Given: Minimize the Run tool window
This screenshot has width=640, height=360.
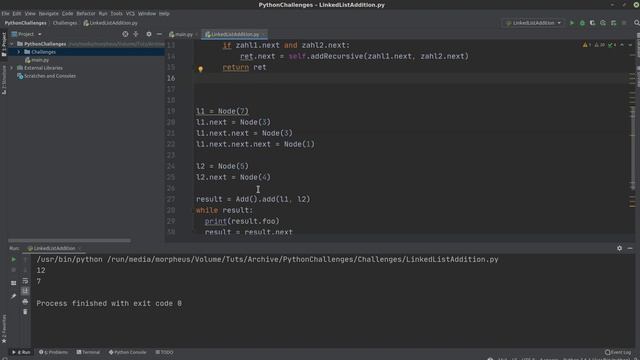Looking at the screenshot, I should tap(630, 248).
